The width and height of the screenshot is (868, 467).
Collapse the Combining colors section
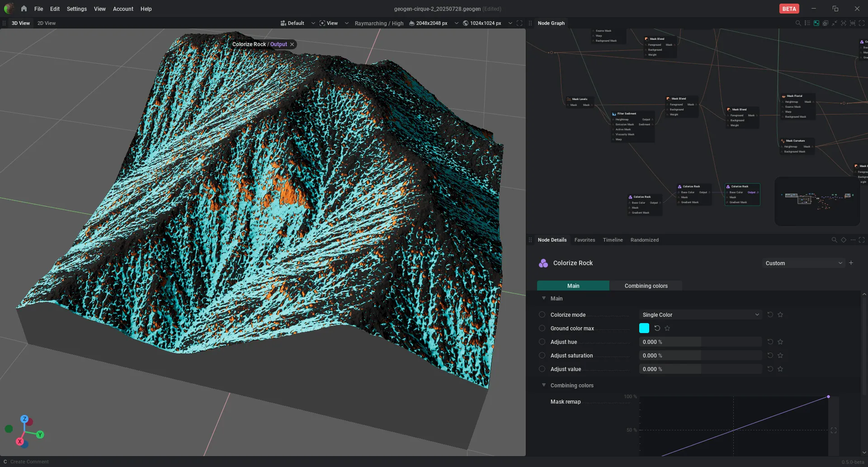pyautogui.click(x=544, y=386)
